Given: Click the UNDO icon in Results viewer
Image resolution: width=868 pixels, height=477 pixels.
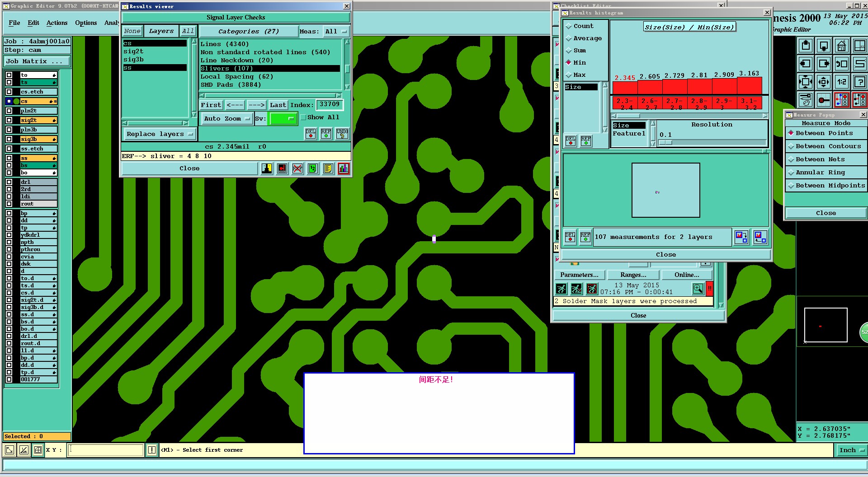Looking at the screenshot, I should pos(342,134).
